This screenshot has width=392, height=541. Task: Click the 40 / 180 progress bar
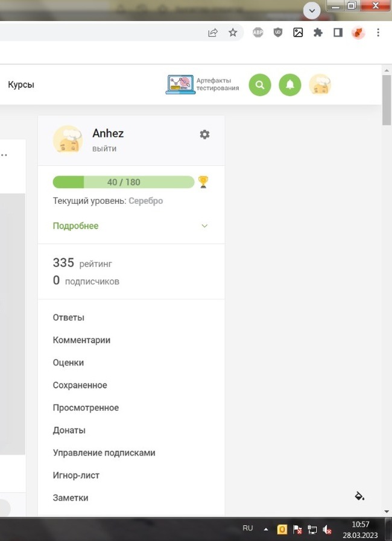(124, 182)
